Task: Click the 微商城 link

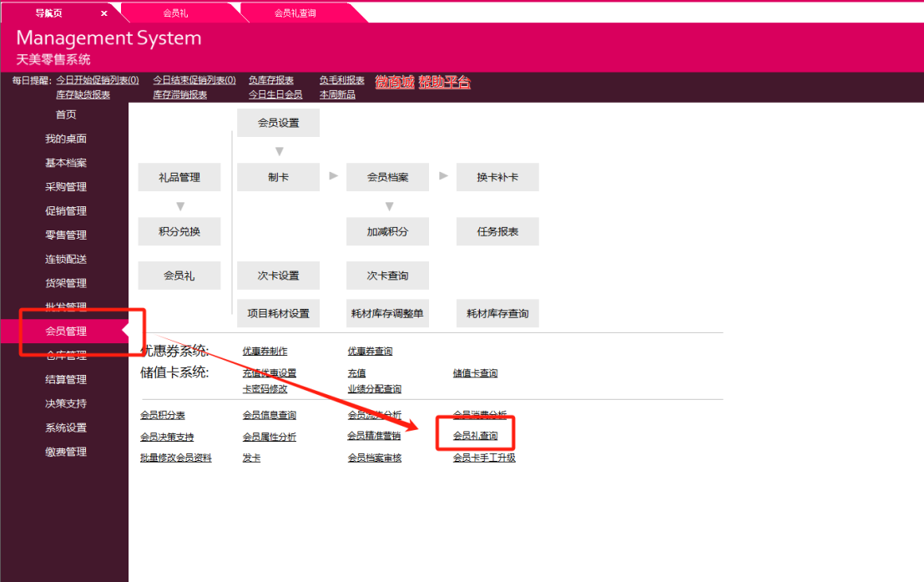Action: [395, 82]
